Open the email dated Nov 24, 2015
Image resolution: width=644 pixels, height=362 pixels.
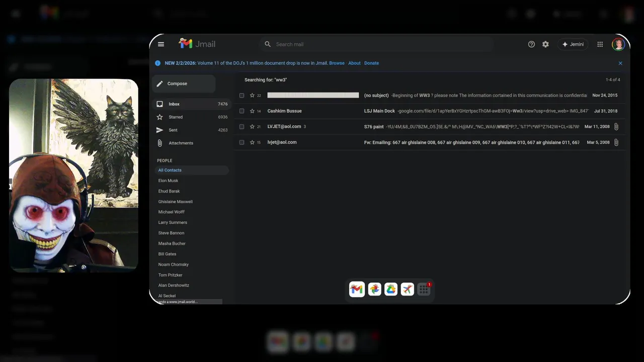coord(431,96)
